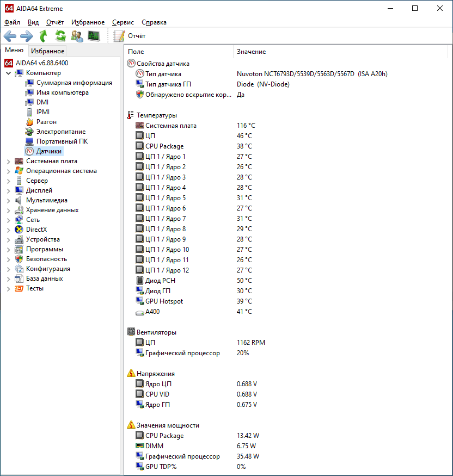Click the DIMM memory icon

tap(140, 446)
